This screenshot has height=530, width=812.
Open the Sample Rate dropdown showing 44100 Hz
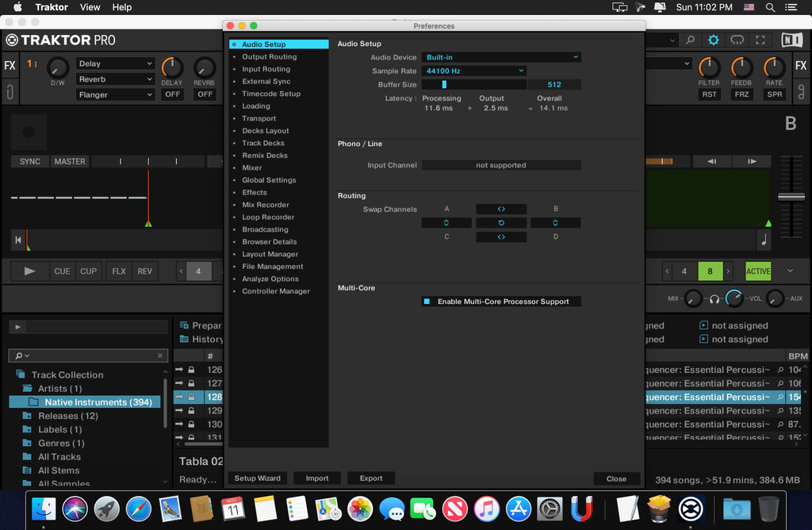click(x=473, y=70)
